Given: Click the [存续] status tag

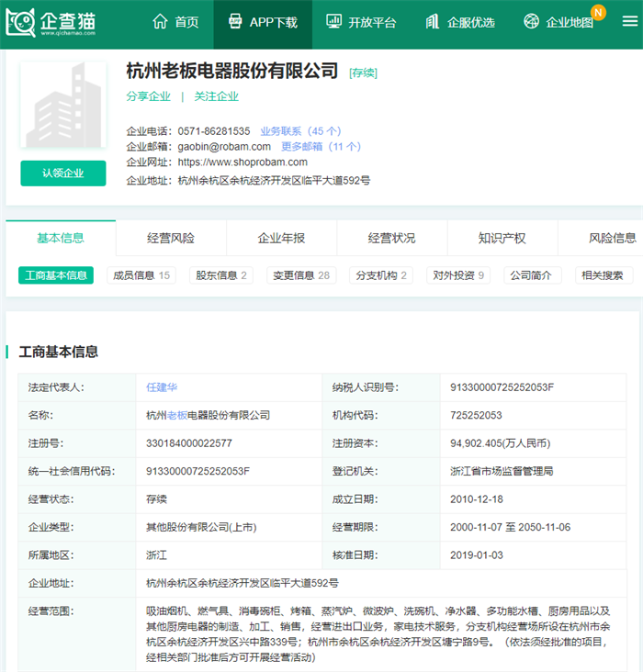Looking at the screenshot, I should pyautogui.click(x=364, y=73).
